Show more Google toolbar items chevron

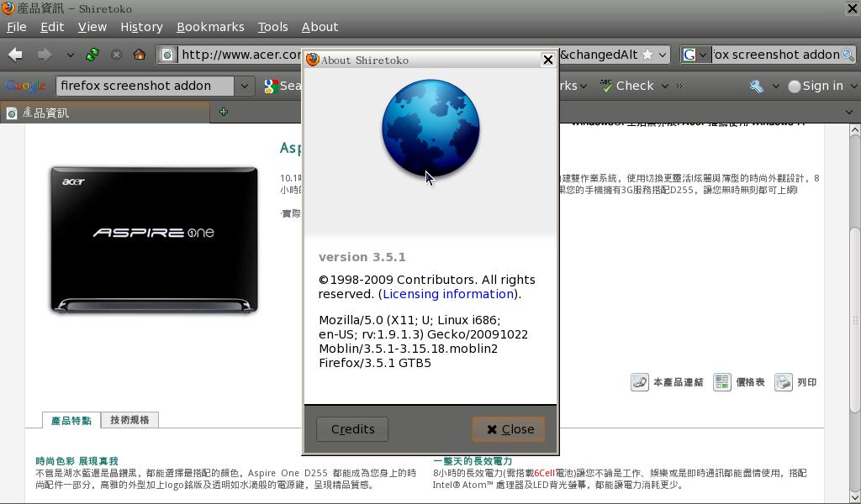(679, 87)
